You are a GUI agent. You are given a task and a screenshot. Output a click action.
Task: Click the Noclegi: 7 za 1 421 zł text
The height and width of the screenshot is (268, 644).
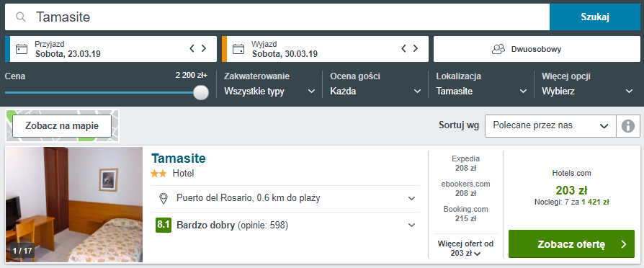(x=571, y=202)
